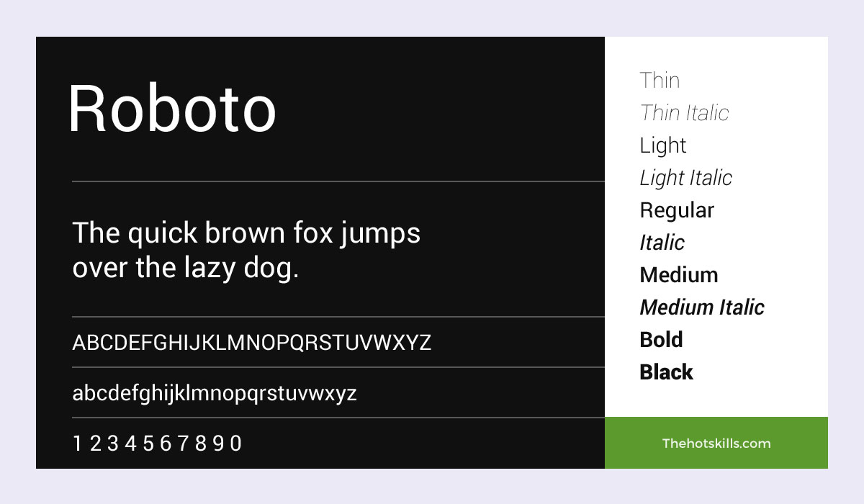This screenshot has width=864, height=504.
Task: Pick the Light Italic style label
Action: pos(685,178)
